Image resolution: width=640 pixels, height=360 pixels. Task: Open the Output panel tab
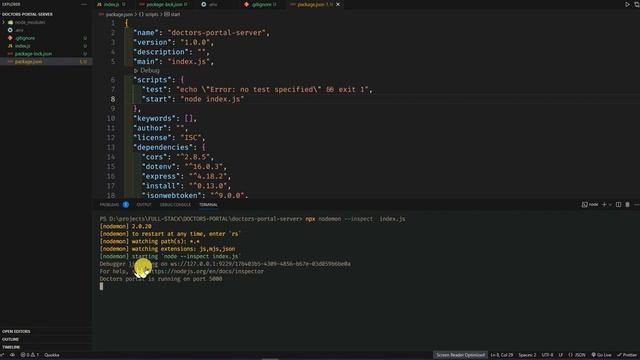click(144, 204)
